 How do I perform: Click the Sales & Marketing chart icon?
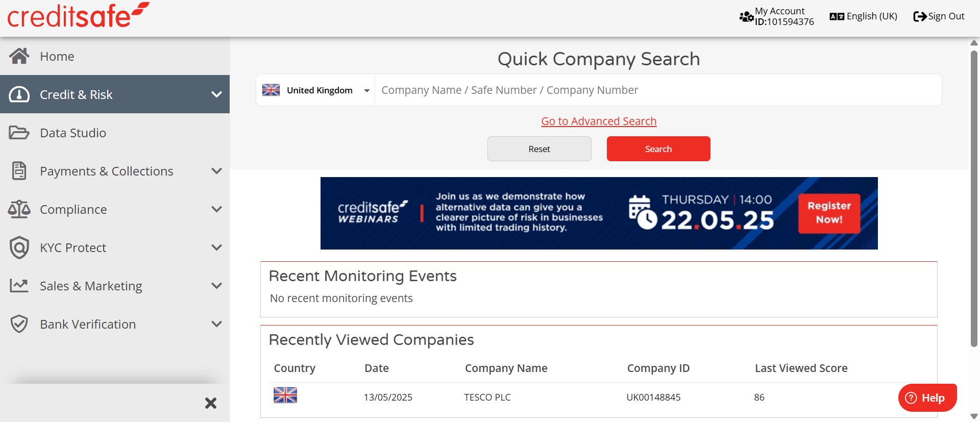click(19, 286)
